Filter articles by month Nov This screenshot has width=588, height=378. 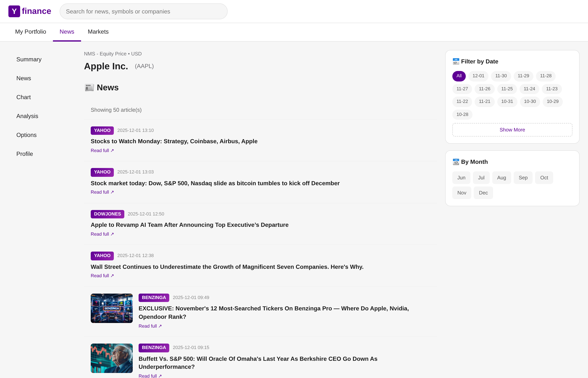click(462, 193)
